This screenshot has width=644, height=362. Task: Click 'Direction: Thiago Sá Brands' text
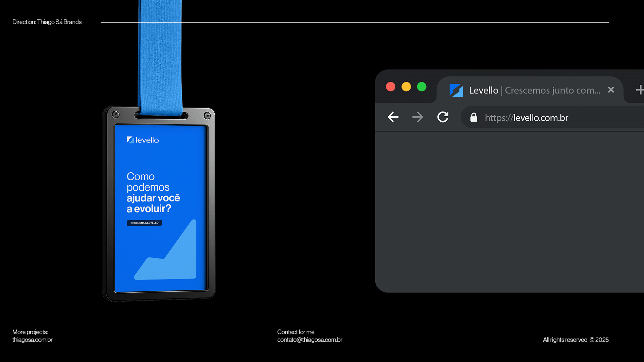[47, 22]
